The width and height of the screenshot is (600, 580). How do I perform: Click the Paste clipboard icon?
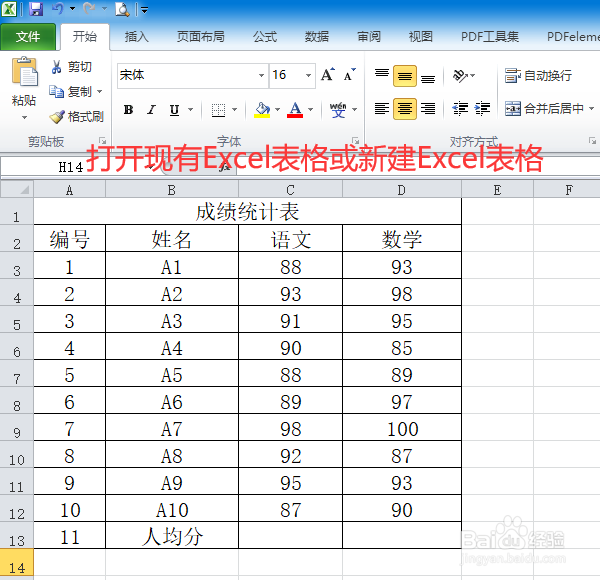tap(24, 72)
